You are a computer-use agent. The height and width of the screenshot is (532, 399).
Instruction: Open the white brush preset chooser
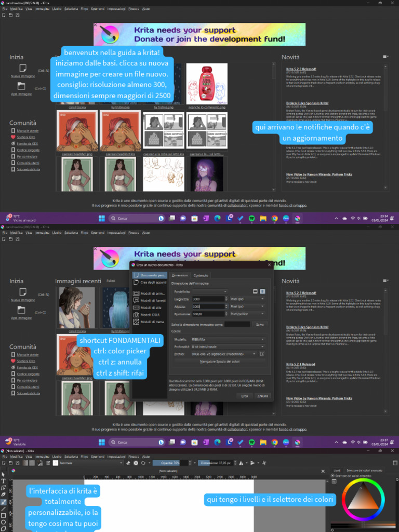coord(55,463)
